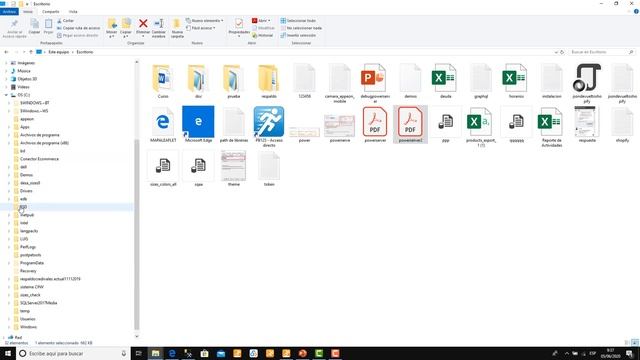Click the Windows Start button
Viewport: 640px width, 360px height.
tap(7, 353)
